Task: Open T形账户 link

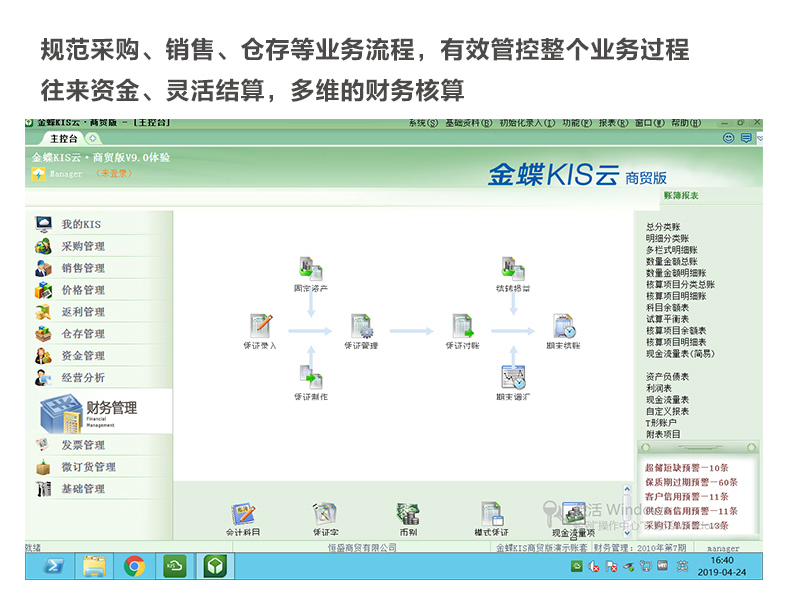Action: point(661,423)
